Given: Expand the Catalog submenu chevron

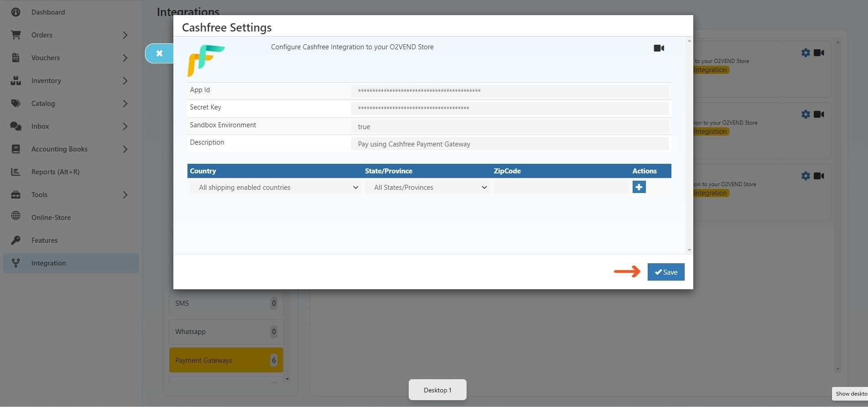Looking at the screenshot, I should (x=125, y=104).
